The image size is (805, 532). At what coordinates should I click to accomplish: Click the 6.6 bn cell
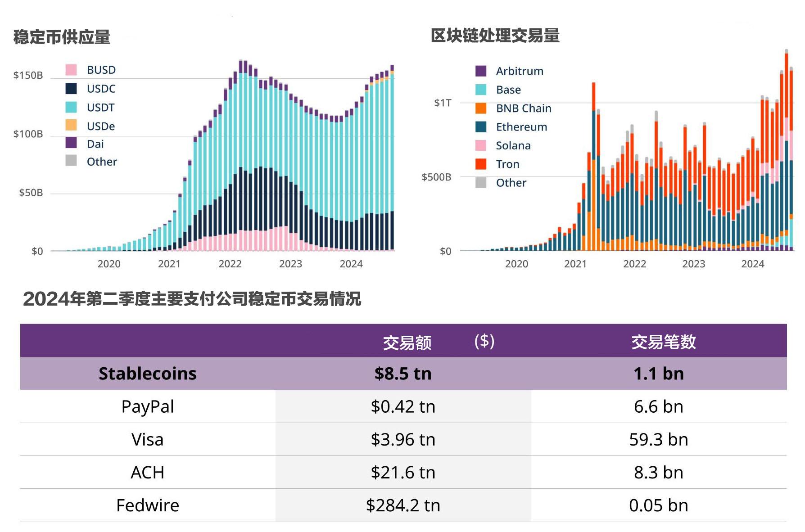[659, 406]
